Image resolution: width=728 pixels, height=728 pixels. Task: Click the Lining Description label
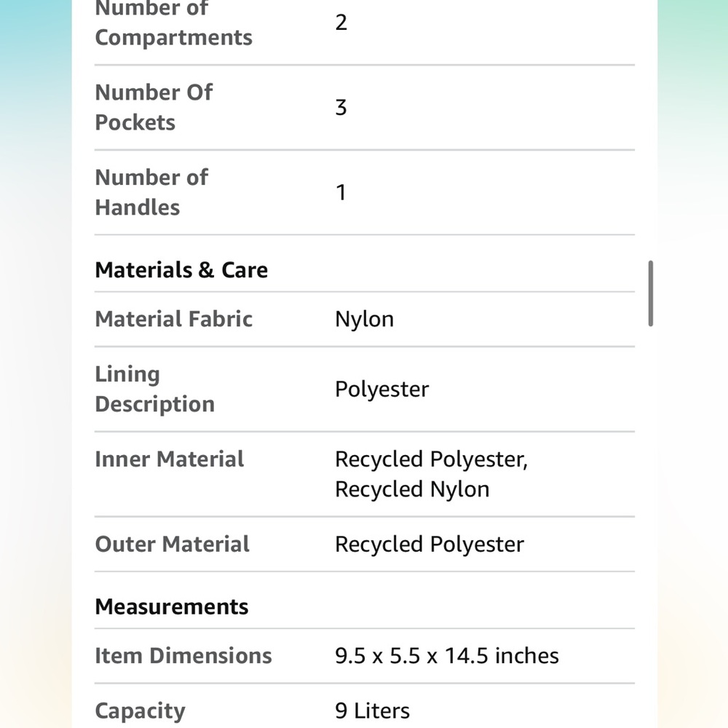(154, 389)
